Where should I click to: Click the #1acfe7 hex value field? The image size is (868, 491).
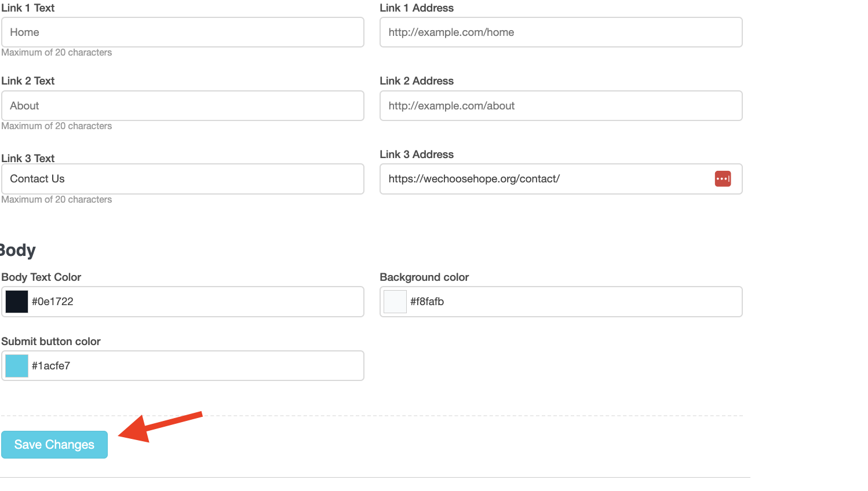[174, 365]
